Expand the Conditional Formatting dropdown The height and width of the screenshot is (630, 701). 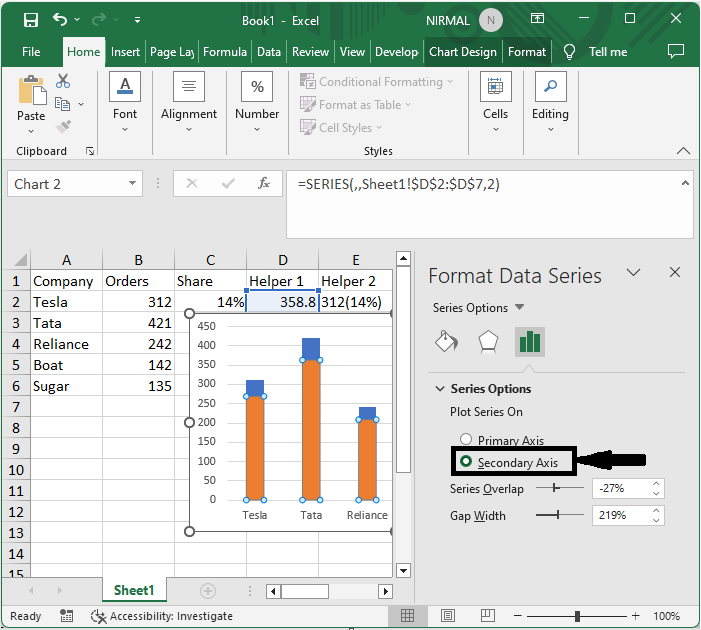pos(450,82)
